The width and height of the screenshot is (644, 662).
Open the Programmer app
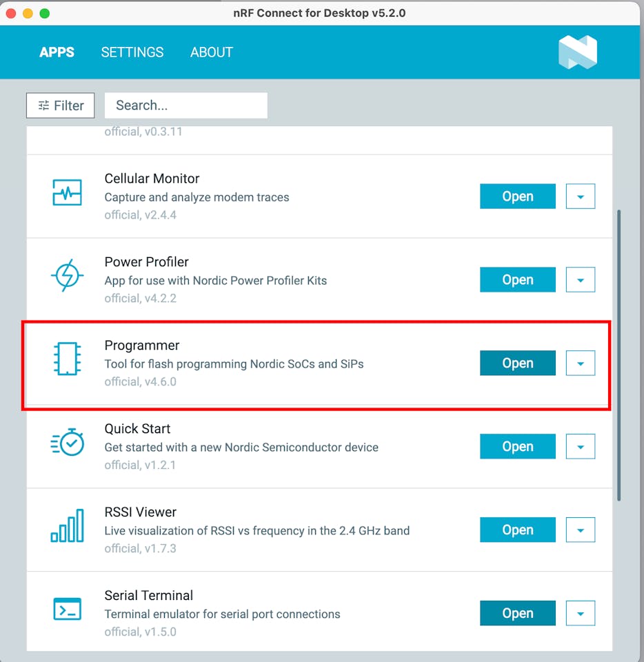click(518, 363)
